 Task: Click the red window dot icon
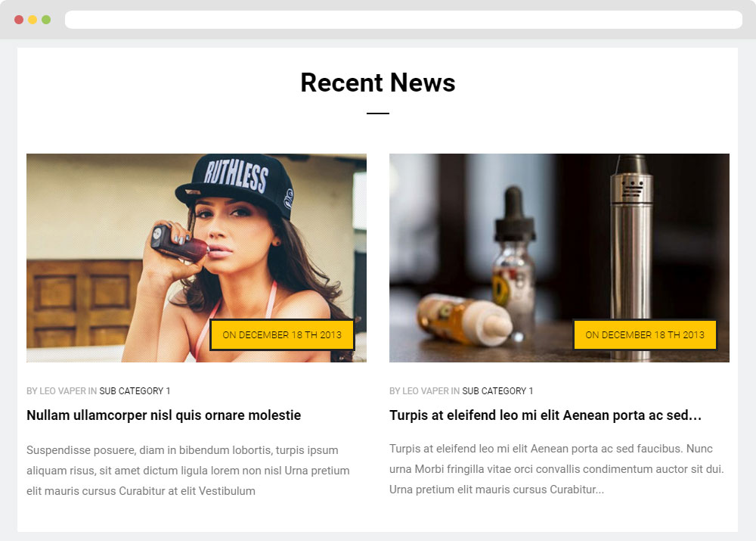[19, 20]
